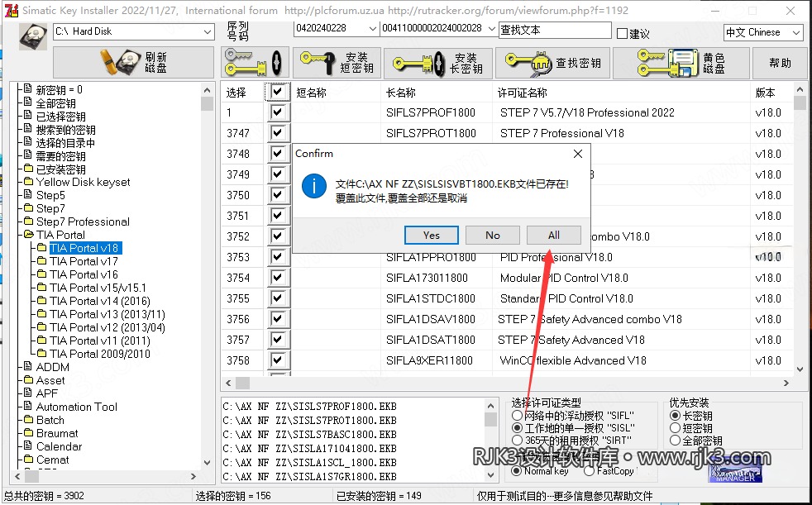This screenshot has height=505, width=812.
Task: Click the blue info icon in dialog
Action: [314, 186]
